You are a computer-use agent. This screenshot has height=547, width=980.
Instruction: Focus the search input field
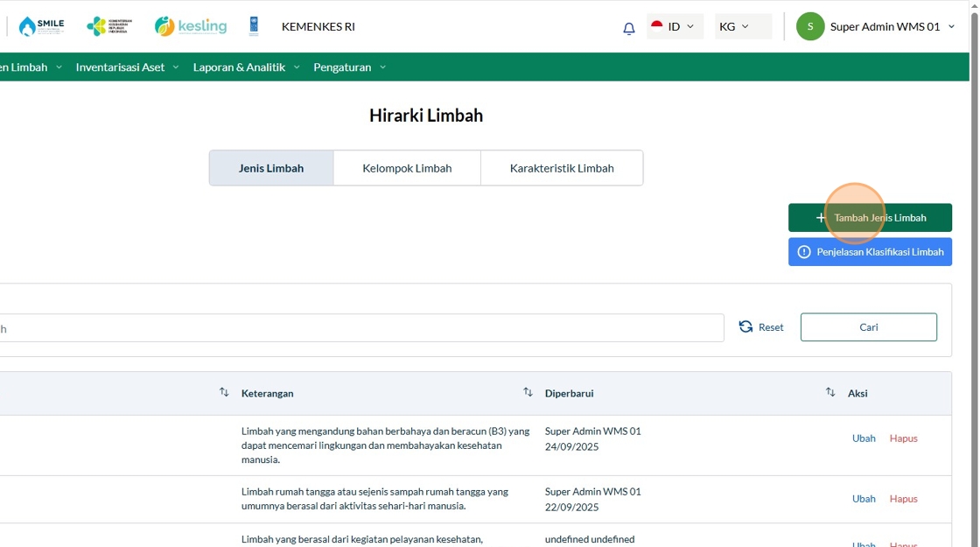coord(362,327)
